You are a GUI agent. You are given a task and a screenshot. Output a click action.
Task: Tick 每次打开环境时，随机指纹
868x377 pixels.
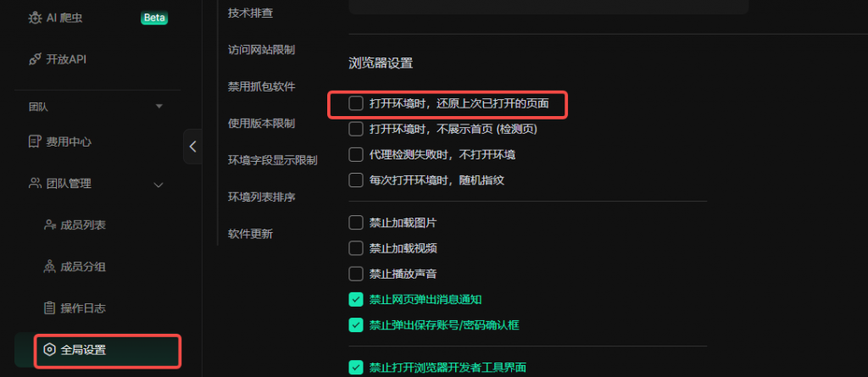[x=355, y=180]
